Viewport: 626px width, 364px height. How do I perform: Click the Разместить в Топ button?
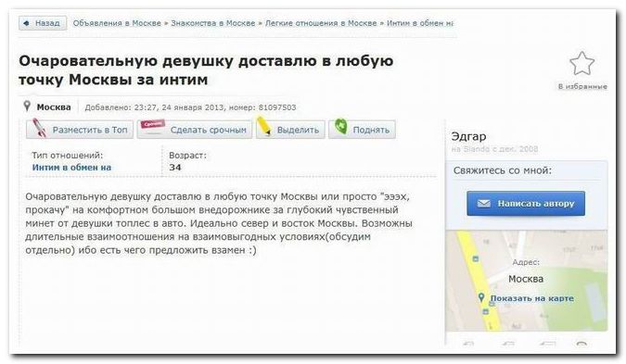click(x=80, y=130)
